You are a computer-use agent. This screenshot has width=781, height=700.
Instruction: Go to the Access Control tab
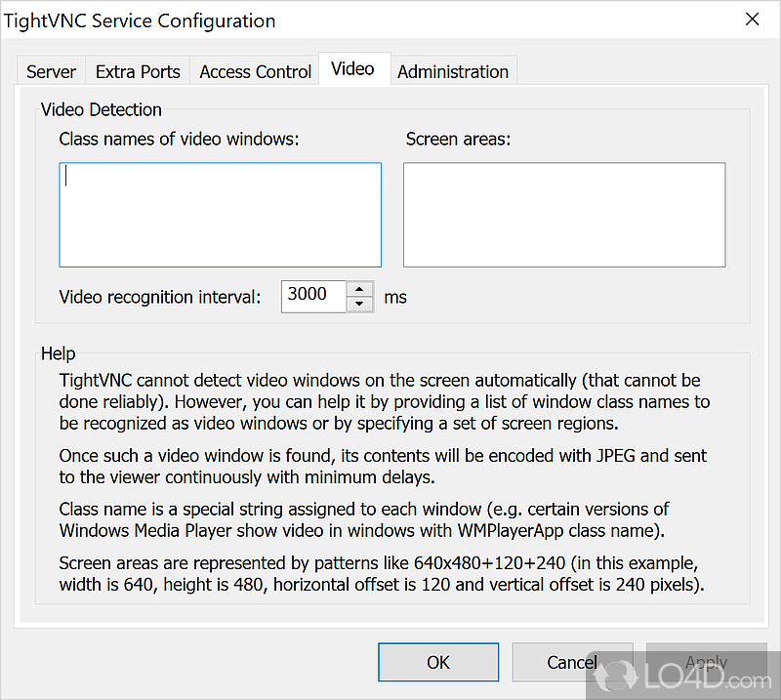tap(256, 71)
